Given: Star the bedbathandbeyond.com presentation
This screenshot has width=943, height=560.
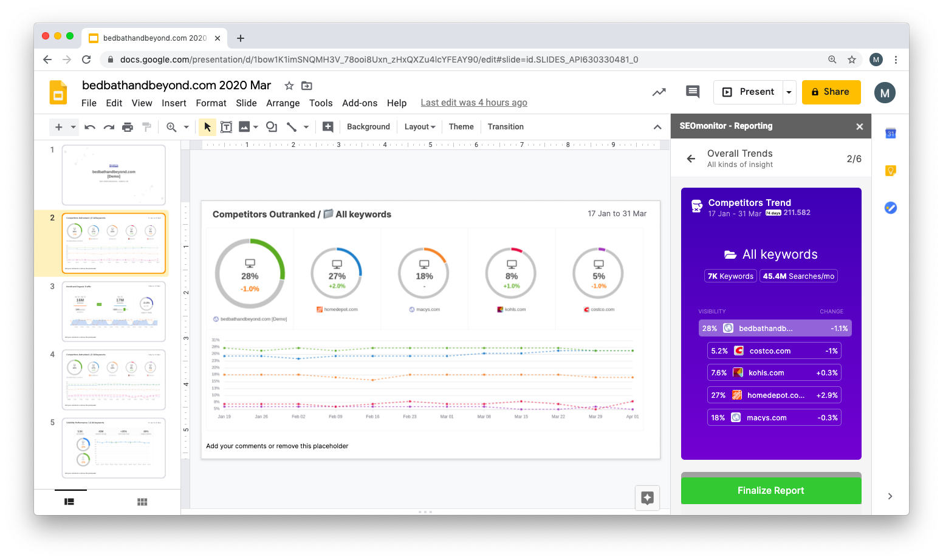Looking at the screenshot, I should tap(289, 86).
